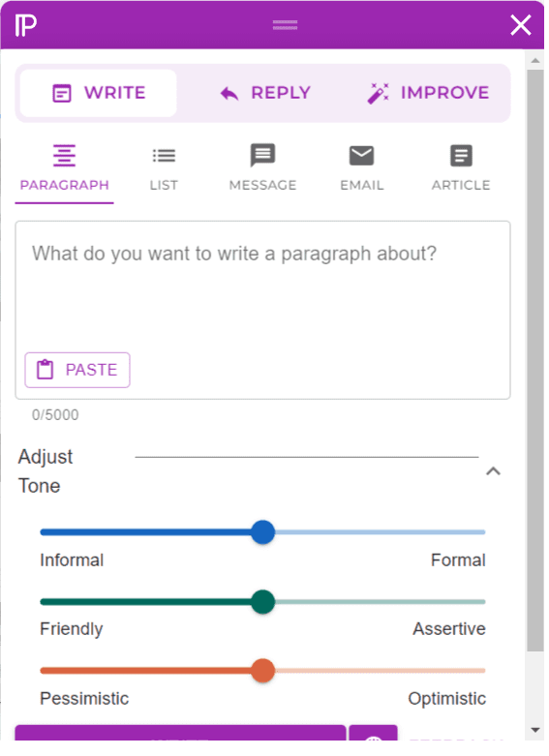549x756 pixels.
Task: Click the drag handle in purple header
Action: (285, 25)
